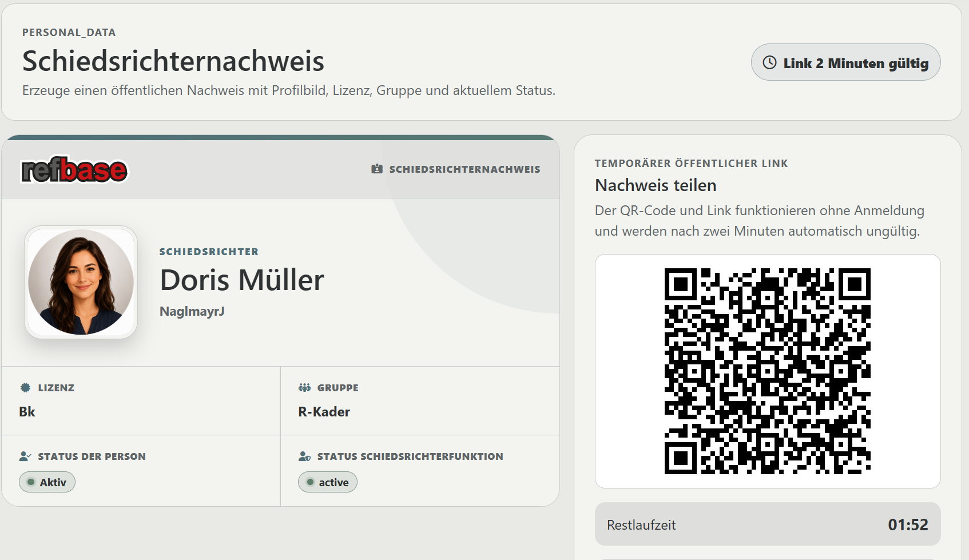The height and width of the screenshot is (560, 969).
Task: Click the green dot in the active badge
Action: (310, 482)
